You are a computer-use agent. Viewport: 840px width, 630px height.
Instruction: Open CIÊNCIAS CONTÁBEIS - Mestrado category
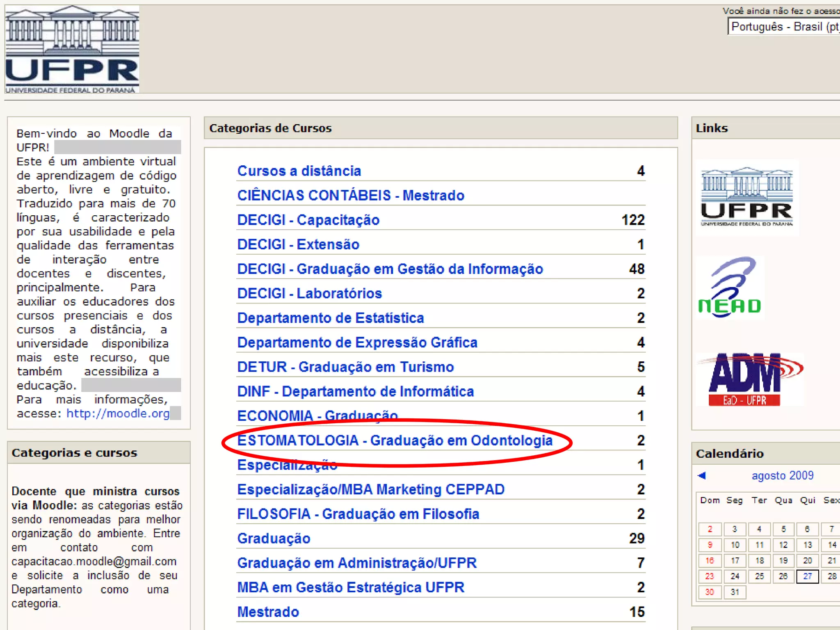coord(351,195)
